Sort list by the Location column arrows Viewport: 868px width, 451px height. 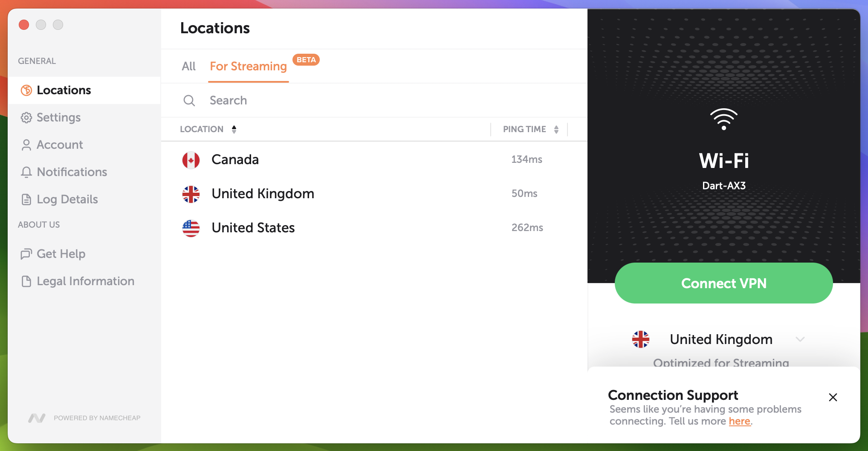coord(234,129)
